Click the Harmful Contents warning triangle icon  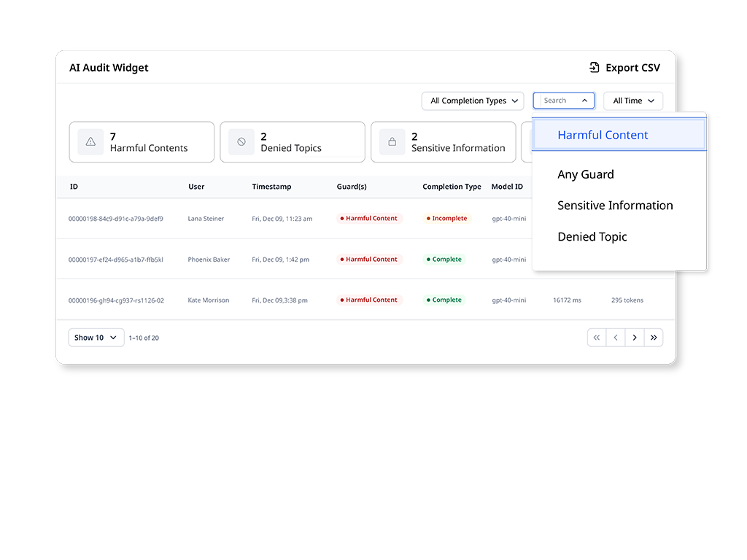point(90,142)
